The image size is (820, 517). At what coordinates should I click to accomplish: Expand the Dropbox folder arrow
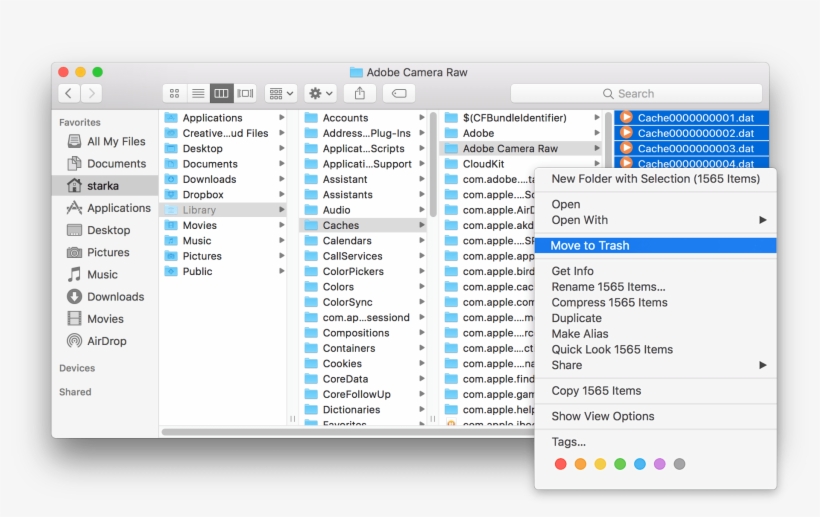click(x=281, y=194)
